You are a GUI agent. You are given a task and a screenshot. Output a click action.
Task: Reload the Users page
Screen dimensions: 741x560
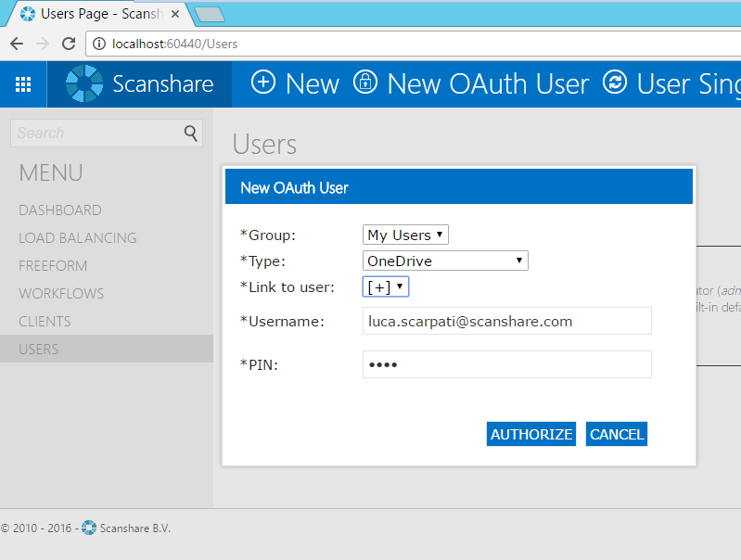[69, 44]
